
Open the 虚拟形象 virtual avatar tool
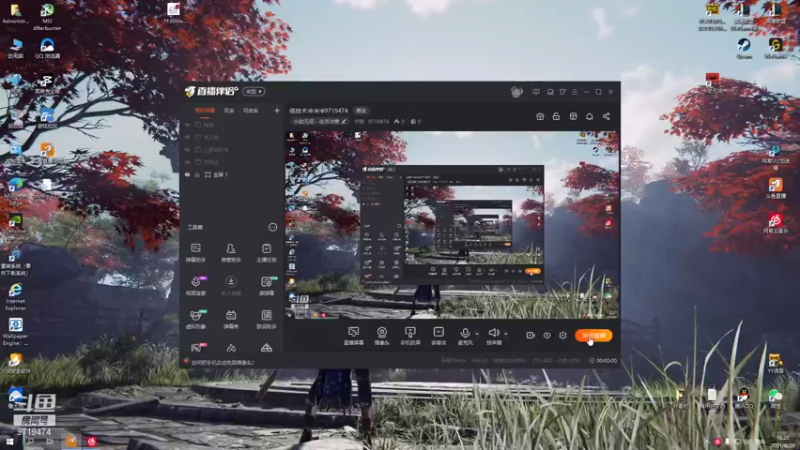[x=195, y=319]
